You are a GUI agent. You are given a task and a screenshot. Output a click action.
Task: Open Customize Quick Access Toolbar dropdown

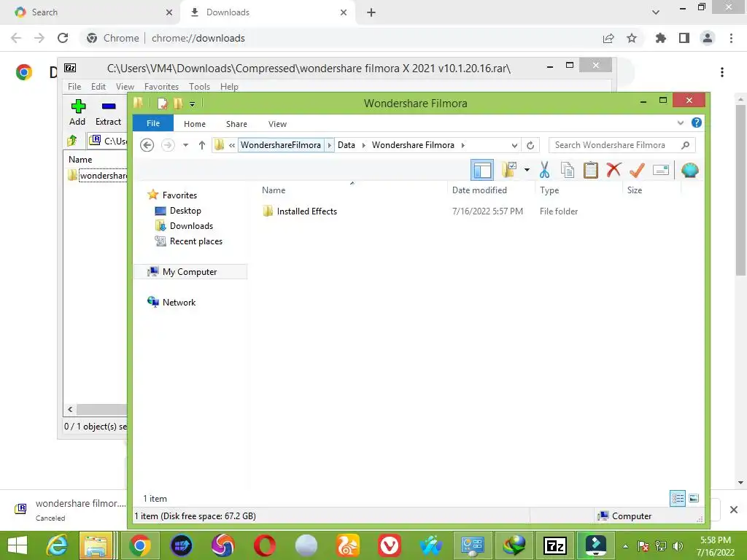[x=192, y=104]
